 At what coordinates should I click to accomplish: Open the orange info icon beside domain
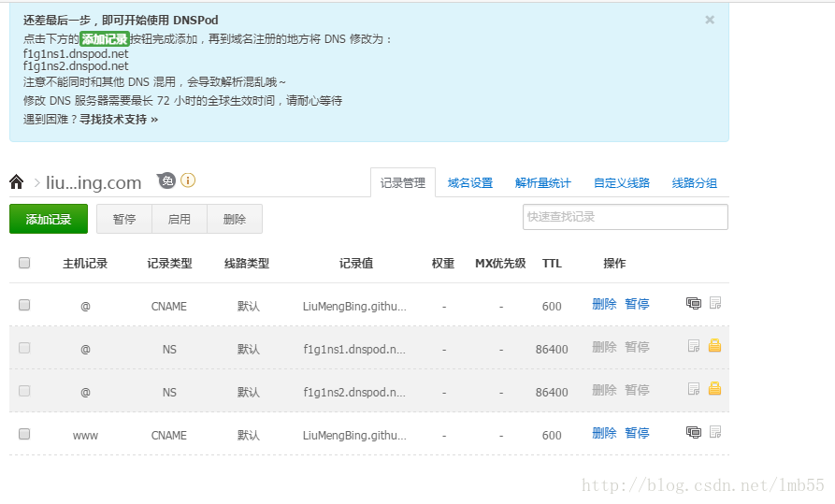[x=188, y=180]
